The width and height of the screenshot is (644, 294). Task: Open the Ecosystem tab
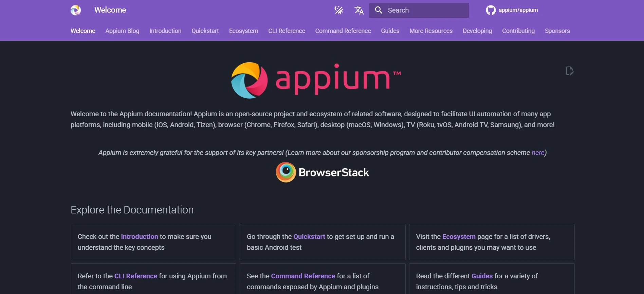click(x=243, y=31)
